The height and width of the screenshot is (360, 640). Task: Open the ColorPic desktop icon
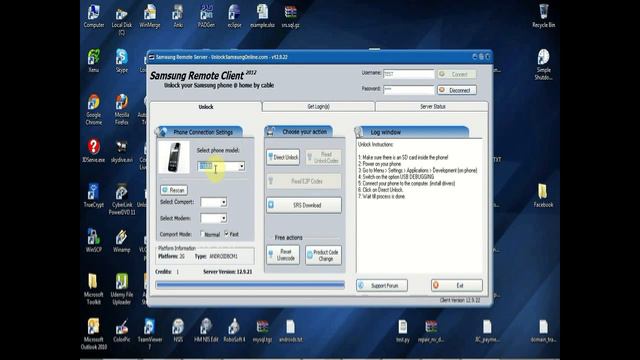(x=122, y=331)
